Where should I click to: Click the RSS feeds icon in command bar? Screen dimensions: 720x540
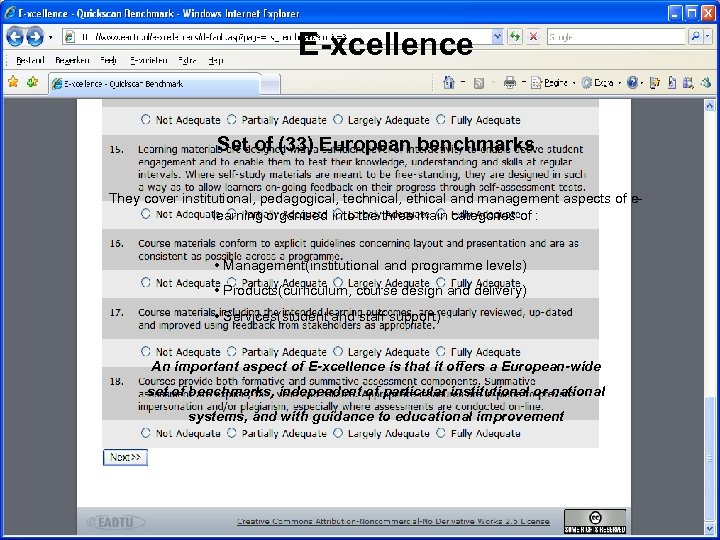pos(479,83)
